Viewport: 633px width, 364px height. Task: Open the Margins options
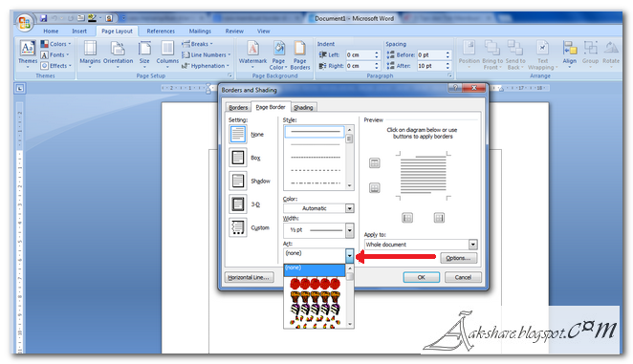click(90, 54)
